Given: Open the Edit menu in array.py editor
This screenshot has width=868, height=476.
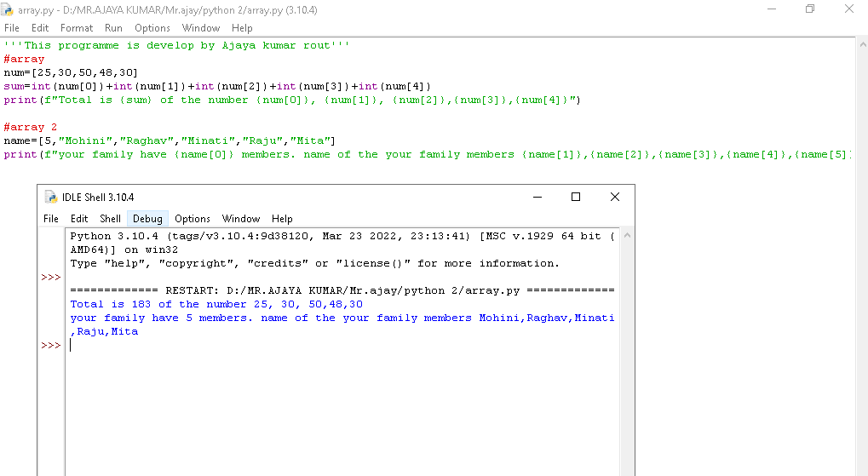Looking at the screenshot, I should coord(40,28).
